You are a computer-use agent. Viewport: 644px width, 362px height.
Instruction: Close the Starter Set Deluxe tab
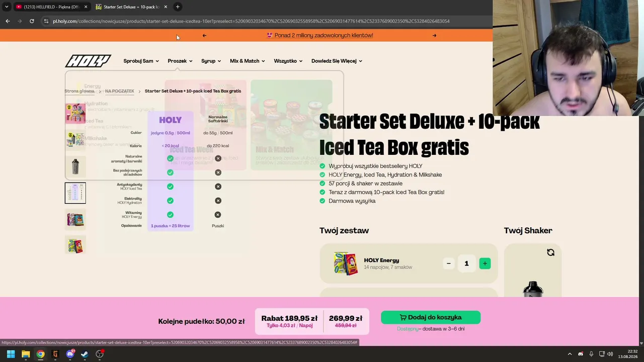166,7
